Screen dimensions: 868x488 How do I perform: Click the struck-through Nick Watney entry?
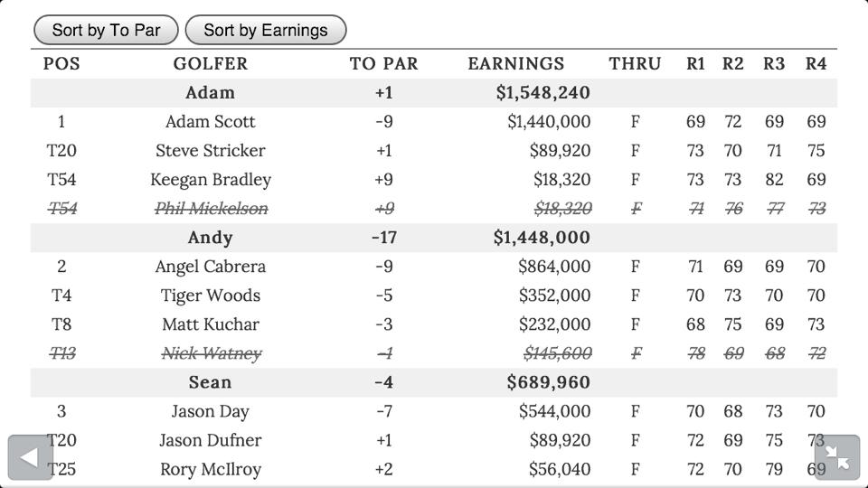click(211, 353)
